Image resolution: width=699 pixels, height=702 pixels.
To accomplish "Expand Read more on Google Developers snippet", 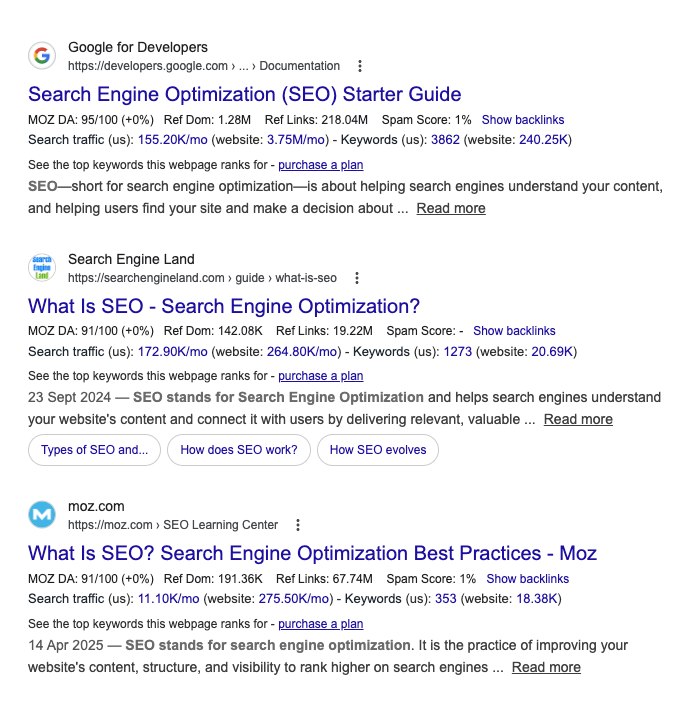I will pos(451,208).
